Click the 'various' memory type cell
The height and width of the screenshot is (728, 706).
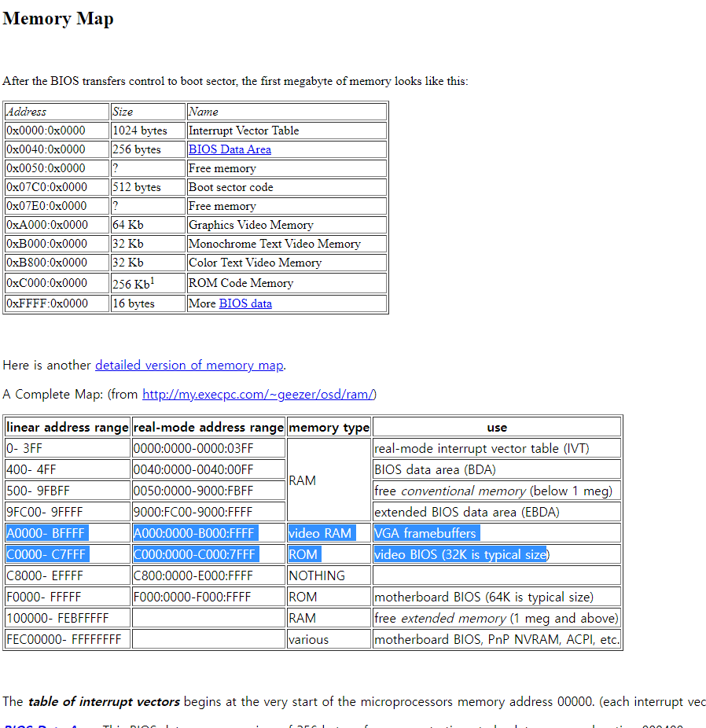click(329, 639)
